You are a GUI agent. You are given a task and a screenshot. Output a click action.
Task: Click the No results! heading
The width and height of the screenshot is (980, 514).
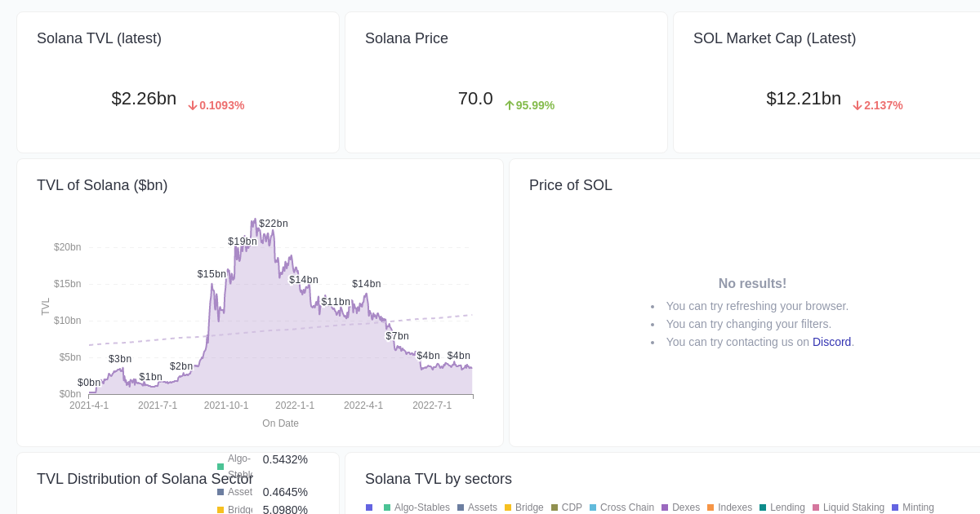[x=752, y=283]
